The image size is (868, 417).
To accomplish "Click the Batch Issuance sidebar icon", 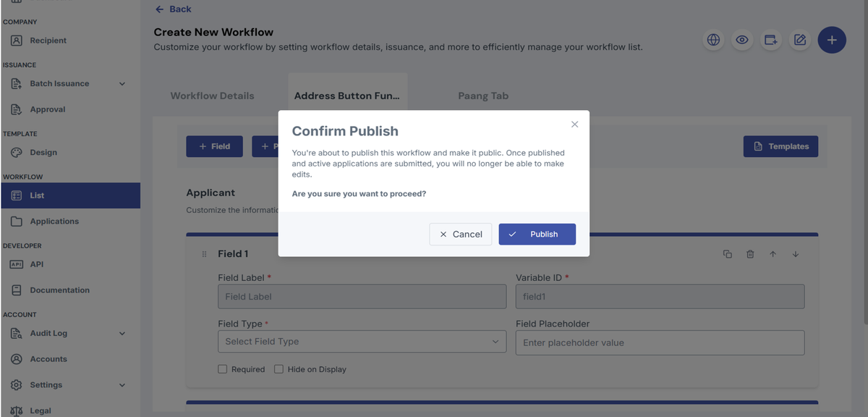I will click(x=16, y=83).
